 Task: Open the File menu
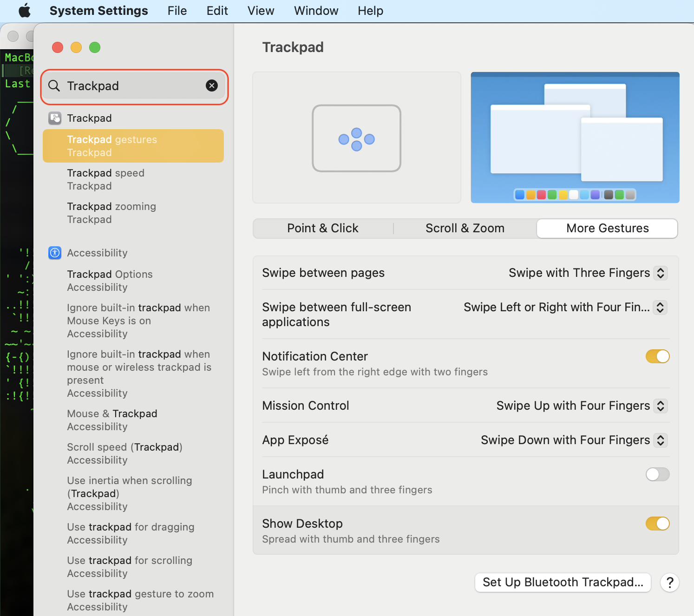click(x=177, y=11)
